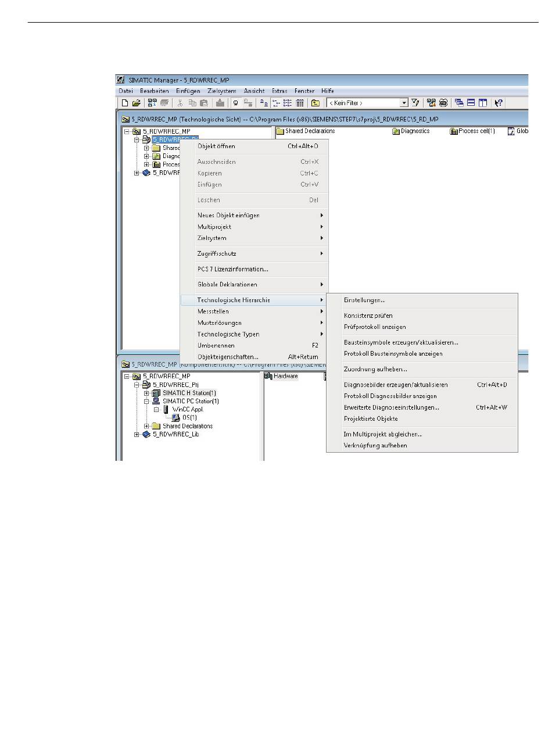
Task: Select Einstellungen... in the submenu
Action: pyautogui.click(x=422, y=300)
